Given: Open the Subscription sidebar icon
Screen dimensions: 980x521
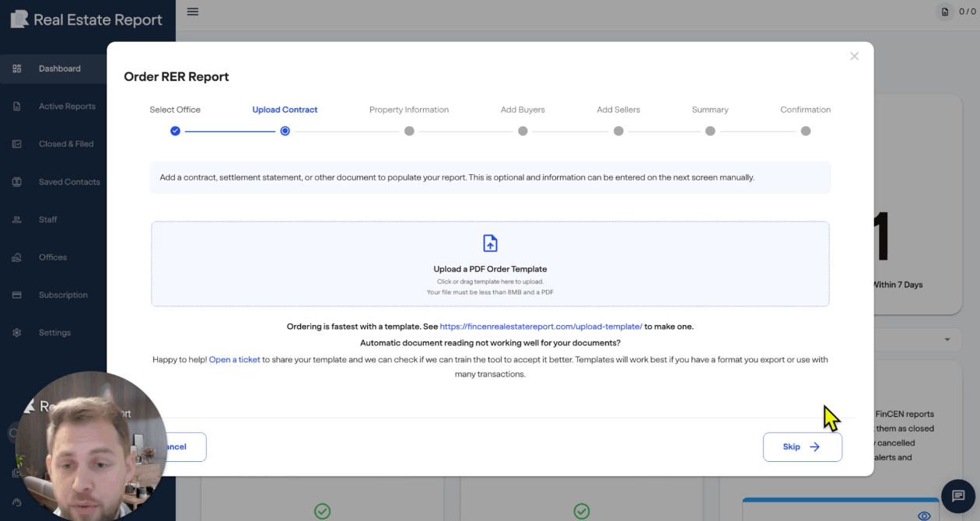Looking at the screenshot, I should click(x=17, y=295).
